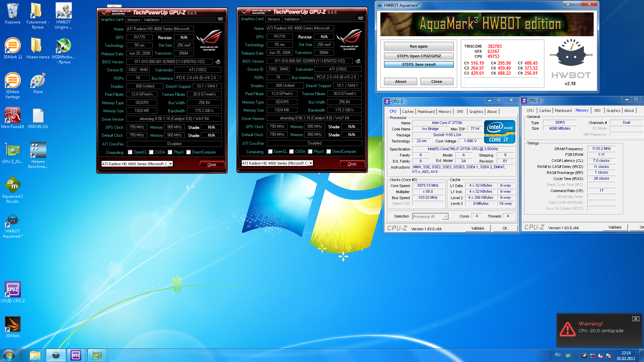Launch 3DMark desktop icon
Viewport: 644px width, 362px height.
coord(12,327)
